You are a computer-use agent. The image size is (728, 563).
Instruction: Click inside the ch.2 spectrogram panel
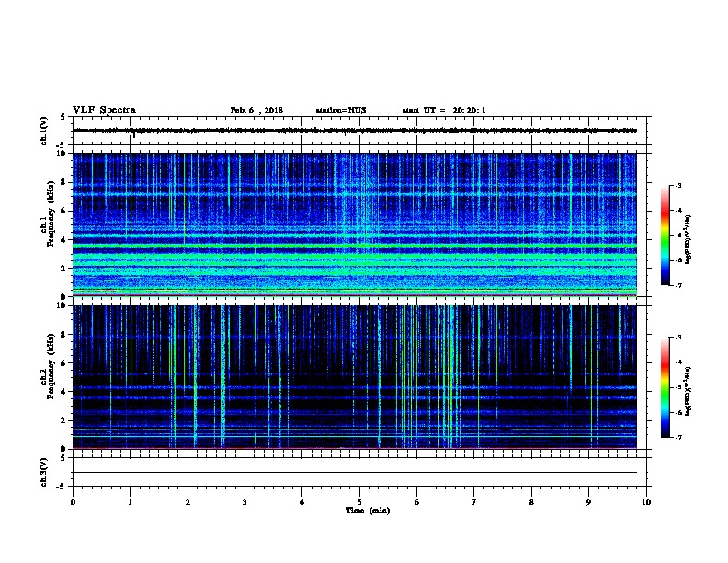point(354,377)
